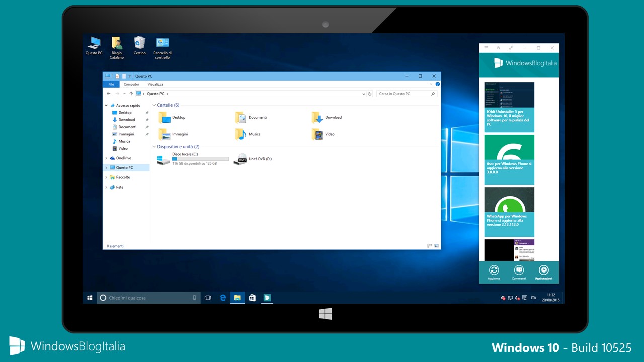Click the Cerca in Questo PC search box
This screenshot has height=362, width=644.
click(x=407, y=94)
